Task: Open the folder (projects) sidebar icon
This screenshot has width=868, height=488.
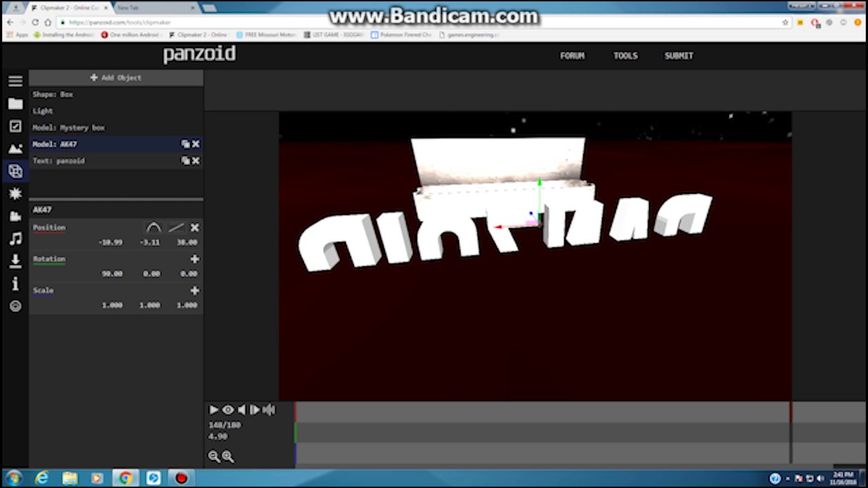Action: point(15,104)
